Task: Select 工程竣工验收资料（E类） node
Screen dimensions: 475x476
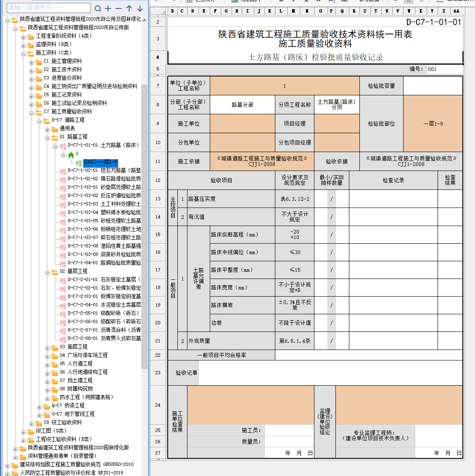Action: 64,439
